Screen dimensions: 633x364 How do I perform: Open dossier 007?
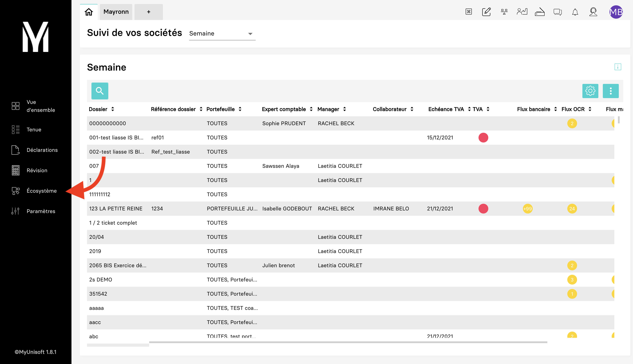click(x=94, y=166)
